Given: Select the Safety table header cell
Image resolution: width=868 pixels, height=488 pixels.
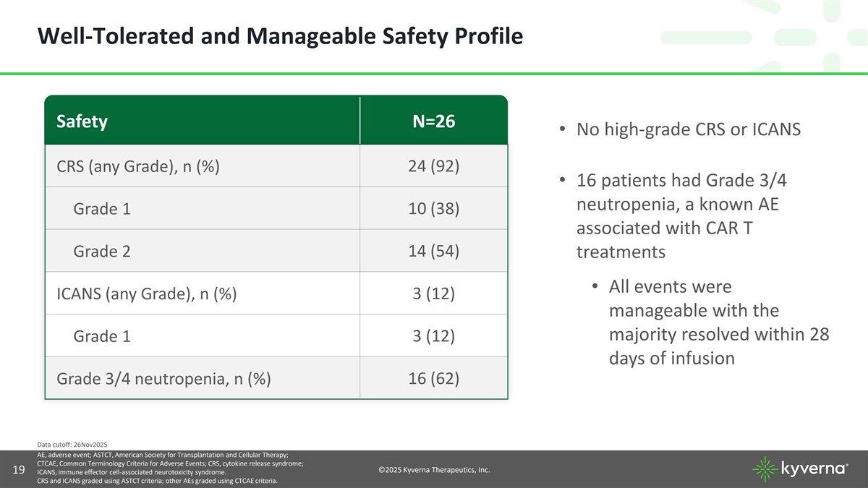Looking at the screenshot, I should click(82, 121).
